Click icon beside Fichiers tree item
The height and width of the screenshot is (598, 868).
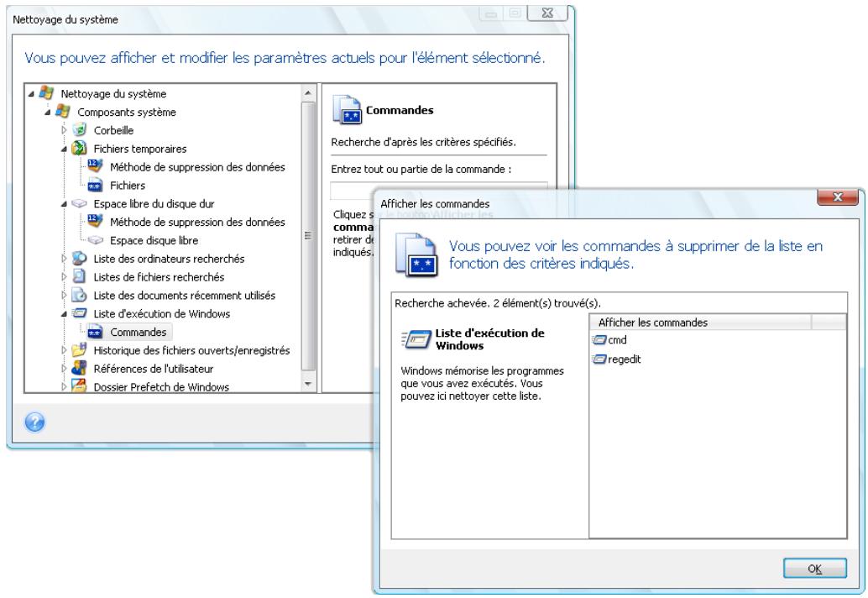click(x=95, y=185)
